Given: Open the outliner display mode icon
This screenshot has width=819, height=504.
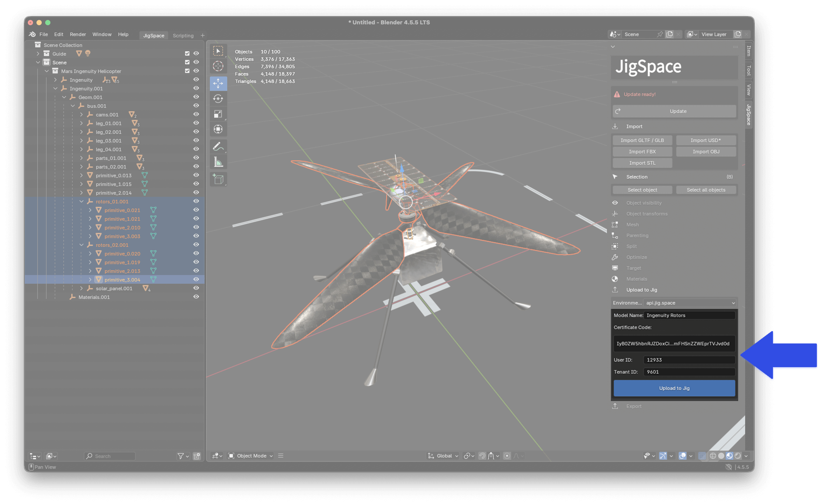Looking at the screenshot, I should point(51,456).
